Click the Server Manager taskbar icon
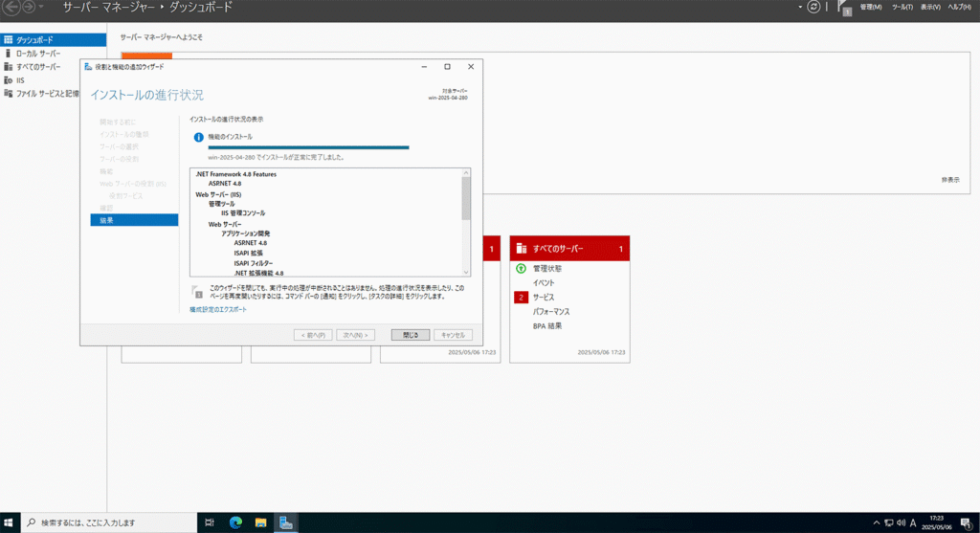The width and height of the screenshot is (980, 533). click(285, 522)
